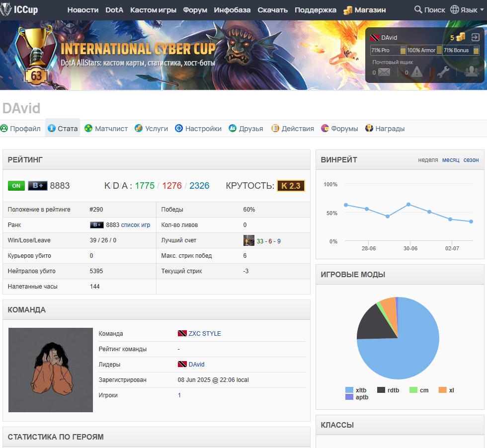Click the friends silhouette icon in panel

pos(472,72)
